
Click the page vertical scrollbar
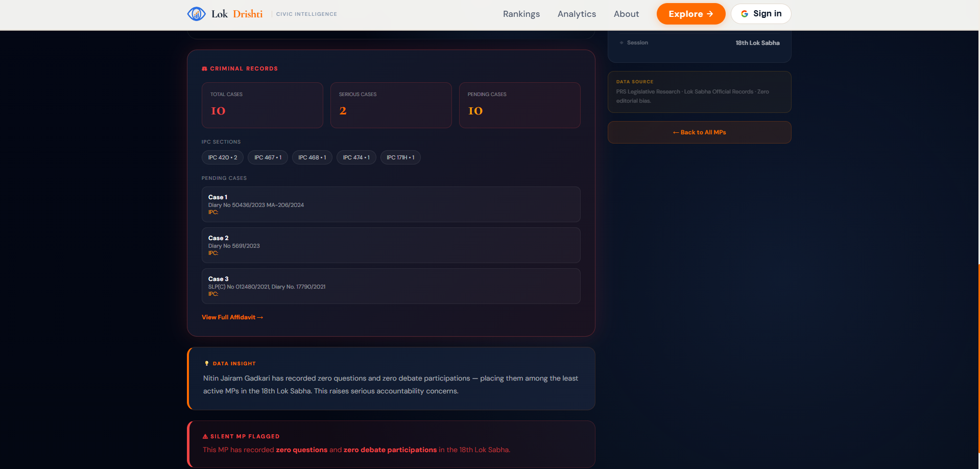978,358
